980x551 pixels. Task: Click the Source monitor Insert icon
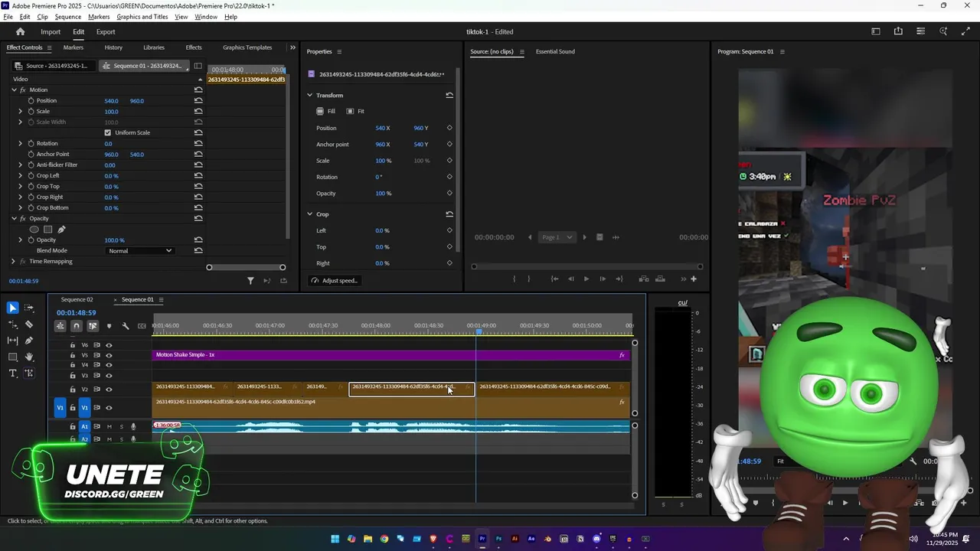click(x=644, y=279)
